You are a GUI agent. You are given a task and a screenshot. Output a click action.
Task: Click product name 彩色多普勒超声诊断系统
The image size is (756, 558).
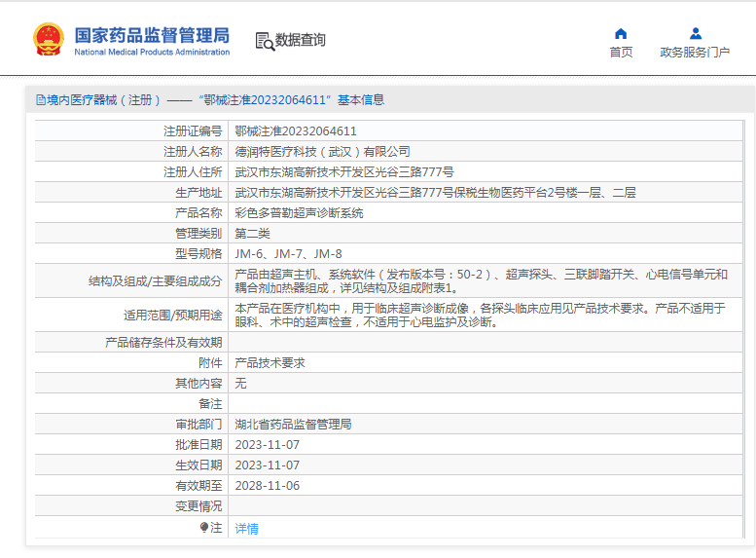click(299, 212)
